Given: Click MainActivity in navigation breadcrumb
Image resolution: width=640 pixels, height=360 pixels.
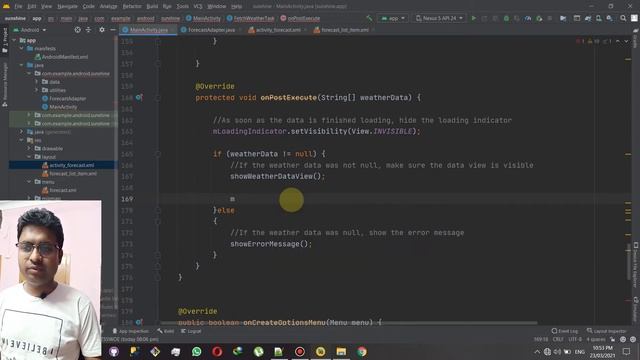Looking at the screenshot, I should [203, 18].
